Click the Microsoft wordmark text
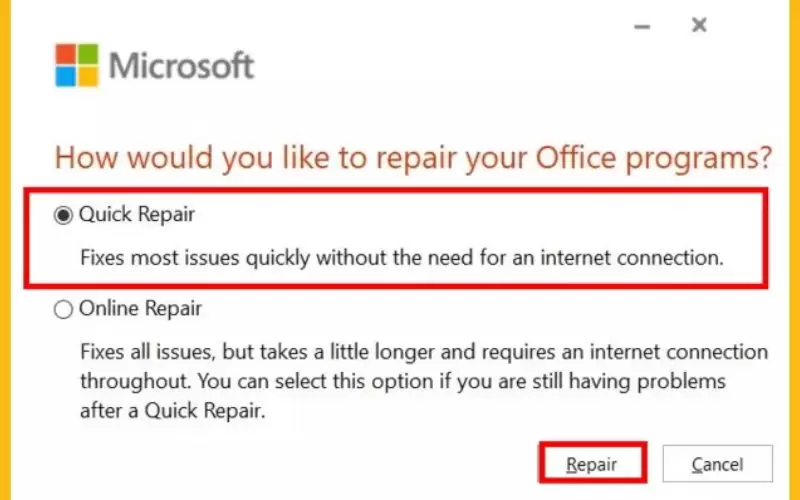Screen dimensions: 800x500 (181, 66)
